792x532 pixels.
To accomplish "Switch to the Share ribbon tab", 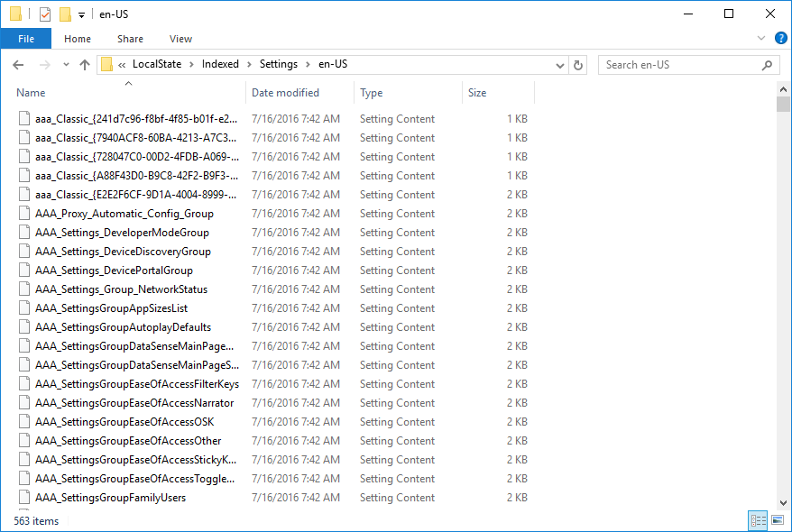I will [x=130, y=39].
